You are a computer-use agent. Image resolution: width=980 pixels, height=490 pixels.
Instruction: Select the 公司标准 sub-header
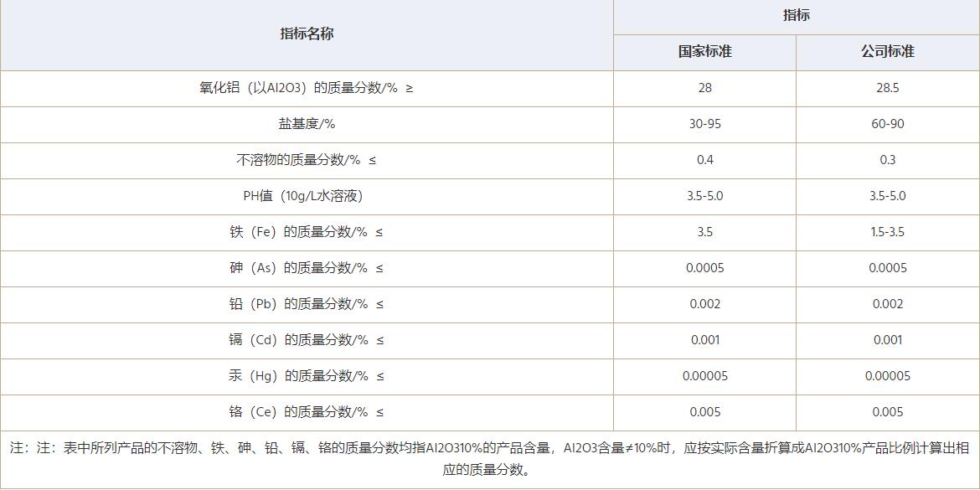click(x=888, y=51)
